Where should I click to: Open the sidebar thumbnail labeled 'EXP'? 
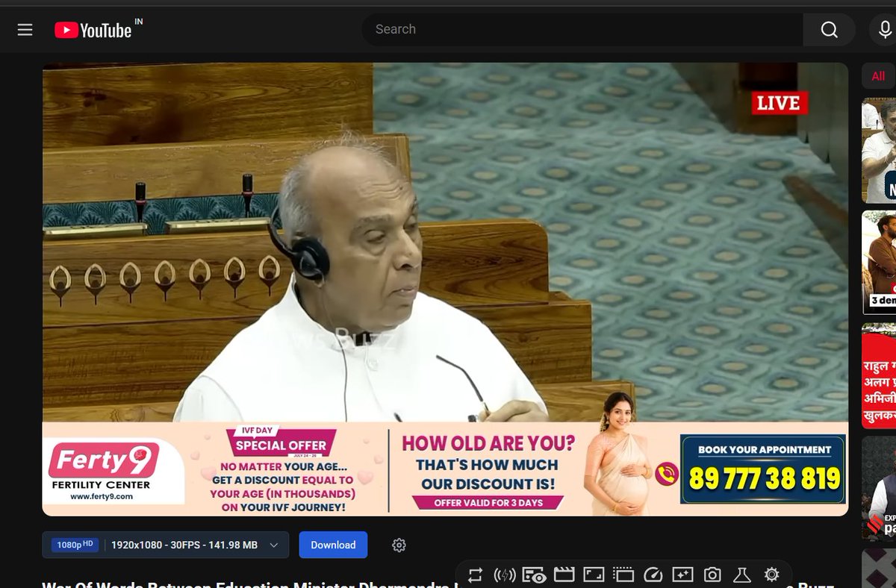[879, 489]
